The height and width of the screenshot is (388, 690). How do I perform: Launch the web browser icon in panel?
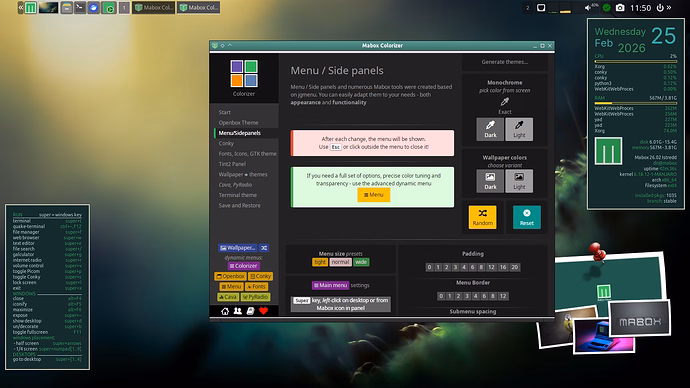coord(93,7)
